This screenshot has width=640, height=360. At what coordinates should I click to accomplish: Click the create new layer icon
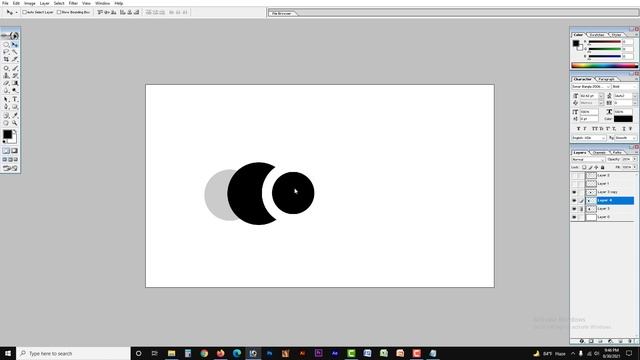(620, 341)
